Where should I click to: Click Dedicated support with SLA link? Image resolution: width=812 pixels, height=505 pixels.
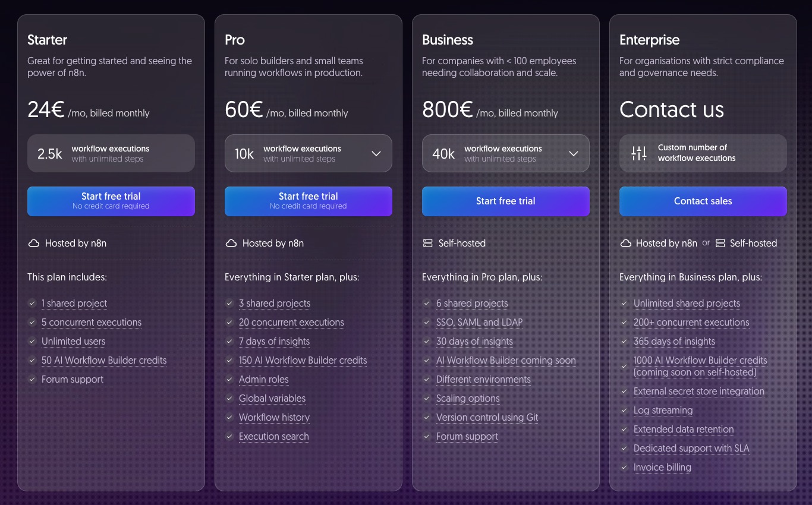tap(691, 448)
